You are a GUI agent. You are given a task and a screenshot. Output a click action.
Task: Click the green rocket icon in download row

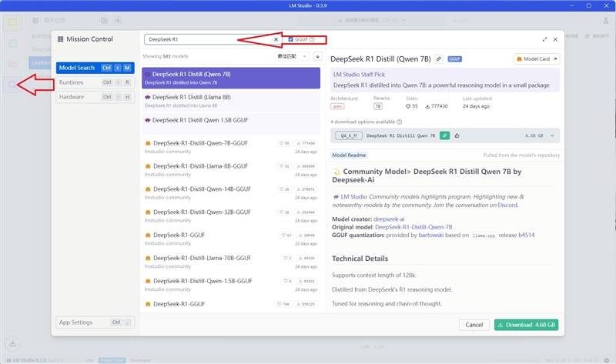click(x=444, y=135)
